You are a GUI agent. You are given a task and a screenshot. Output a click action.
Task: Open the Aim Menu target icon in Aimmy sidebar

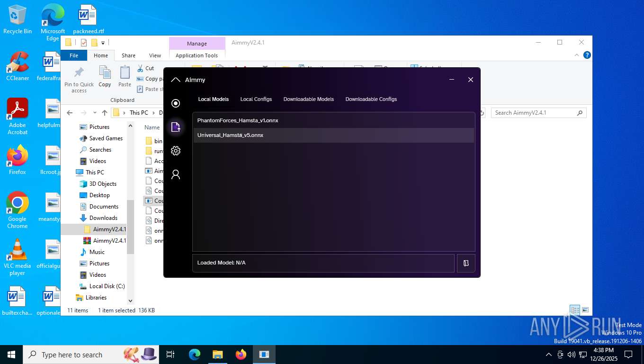(x=176, y=103)
